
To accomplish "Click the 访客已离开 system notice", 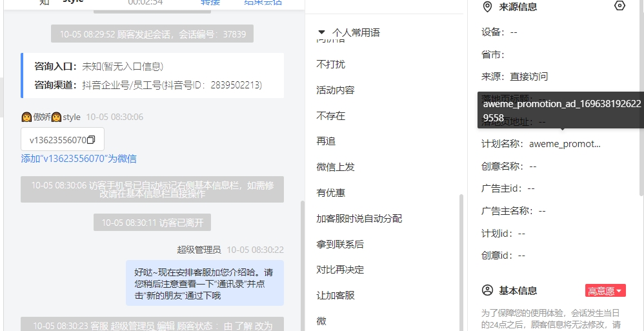I will [x=152, y=222].
